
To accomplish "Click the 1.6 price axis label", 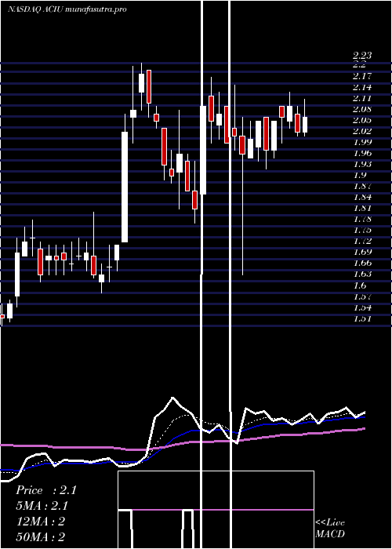I will [x=360, y=285].
